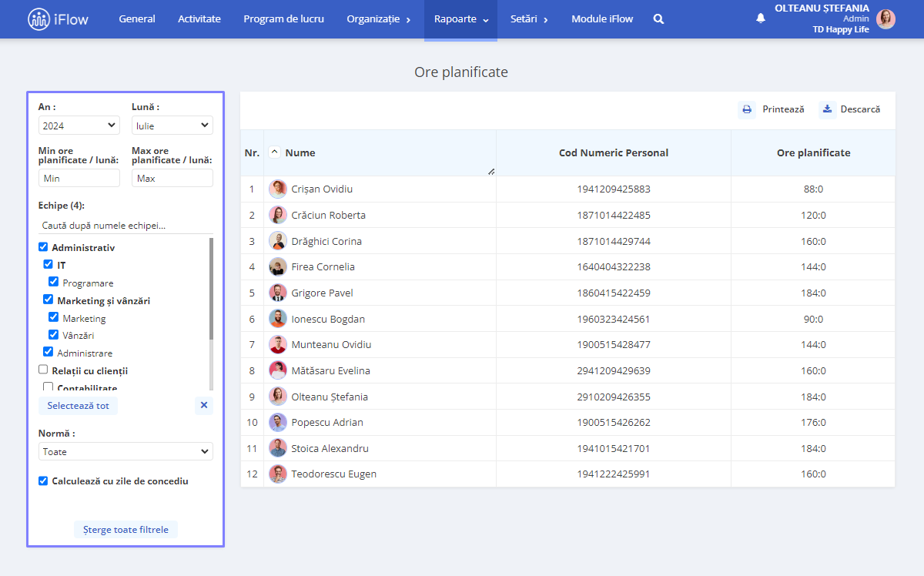This screenshot has height=576, width=924.
Task: Uncheck the Administrativ team checkbox
Action: pos(43,248)
